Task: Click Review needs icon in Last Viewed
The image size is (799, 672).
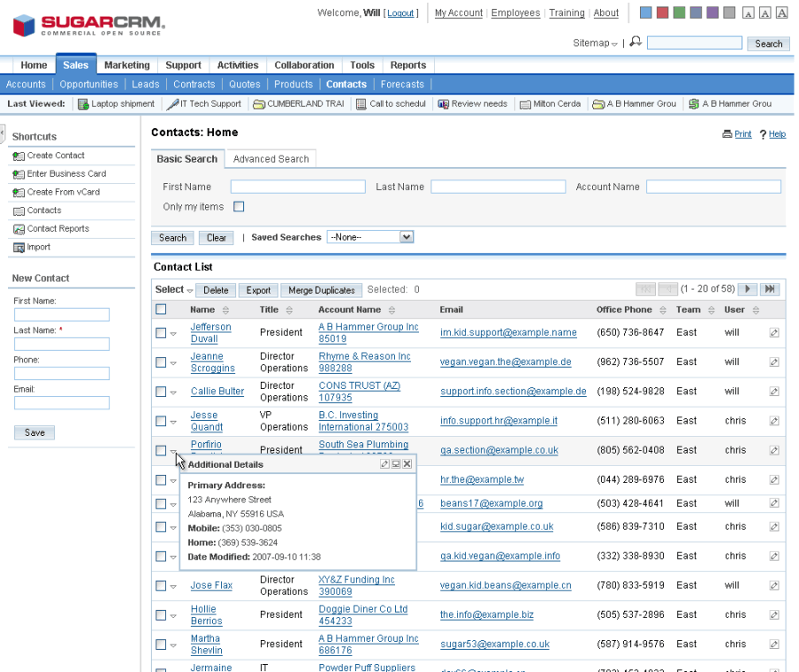Action: click(443, 104)
